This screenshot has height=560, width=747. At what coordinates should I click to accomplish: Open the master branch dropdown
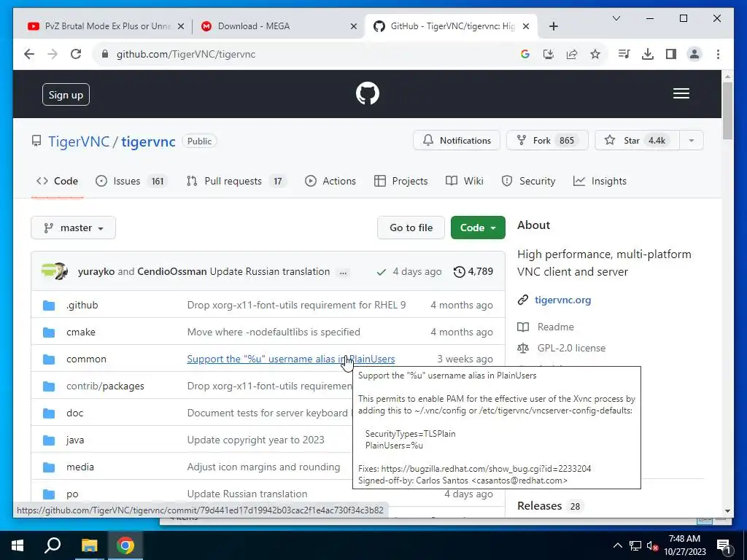74,227
